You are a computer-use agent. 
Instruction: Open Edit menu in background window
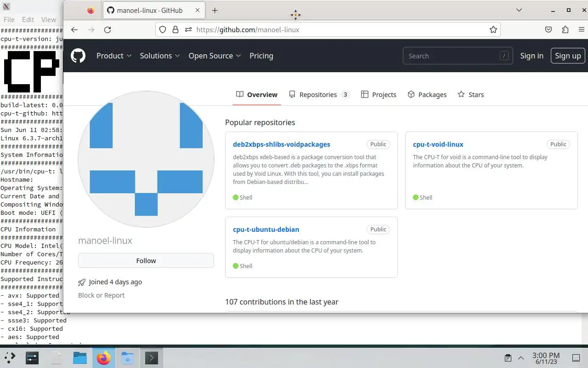coord(28,19)
